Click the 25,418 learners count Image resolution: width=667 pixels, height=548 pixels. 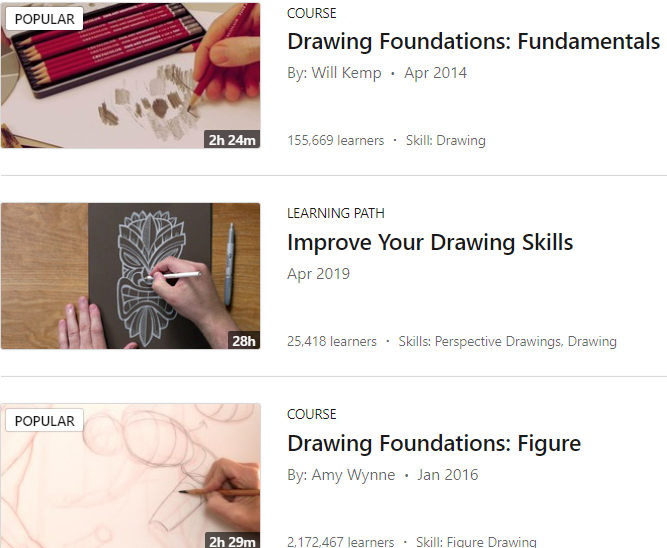coord(332,341)
